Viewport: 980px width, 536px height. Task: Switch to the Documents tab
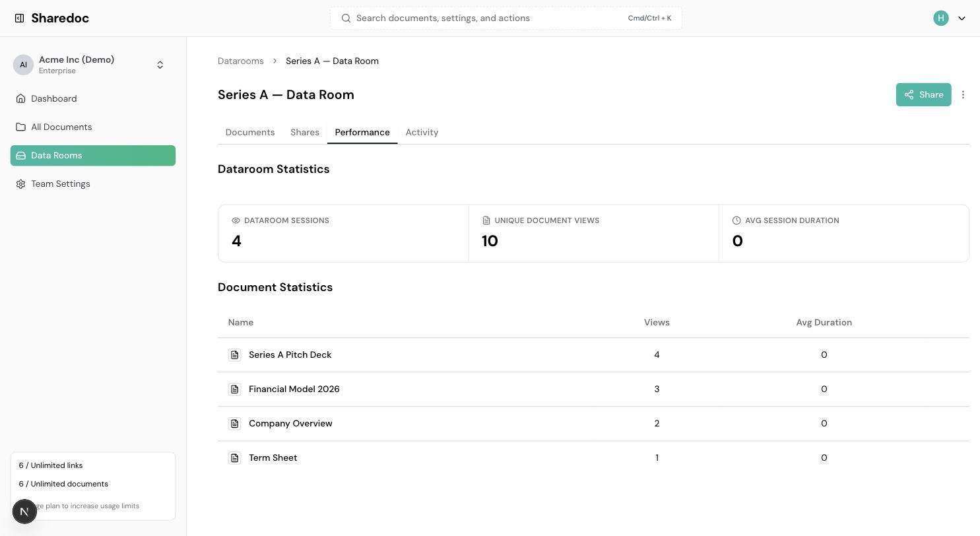pos(250,133)
